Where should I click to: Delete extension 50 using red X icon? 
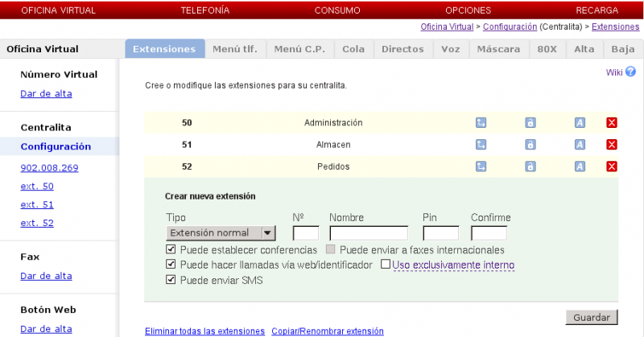coord(611,123)
